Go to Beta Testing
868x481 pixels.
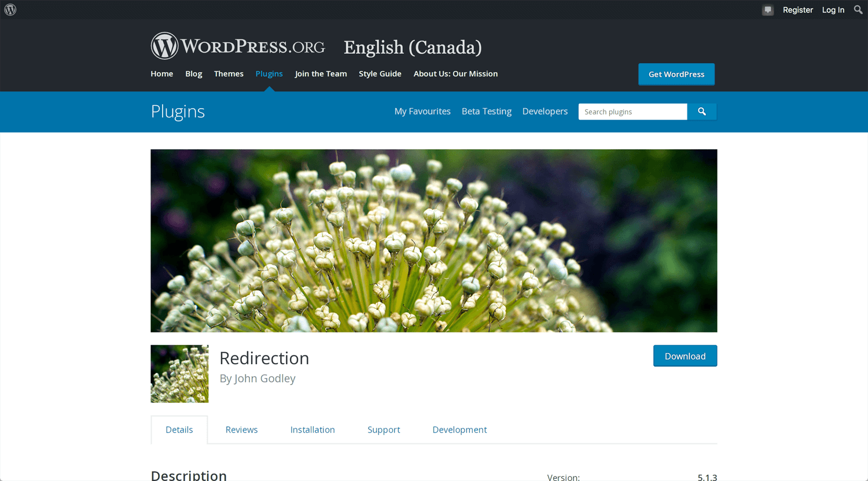click(x=487, y=112)
